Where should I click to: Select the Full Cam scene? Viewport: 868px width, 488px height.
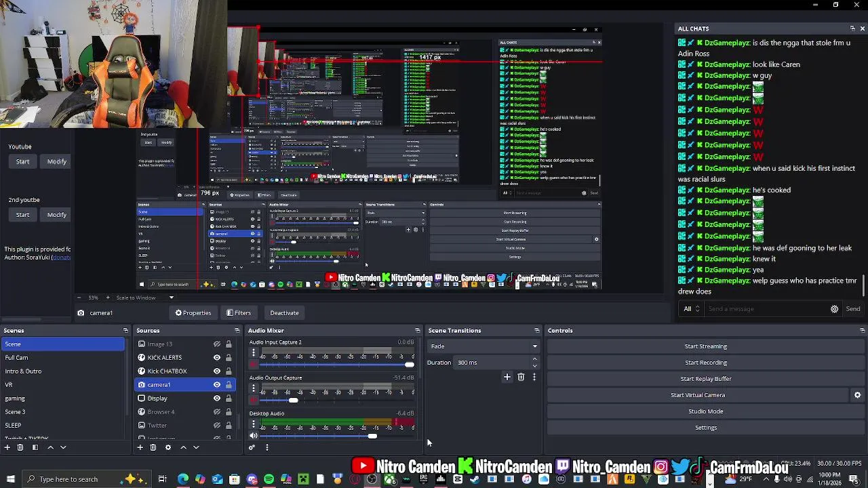coord(63,358)
